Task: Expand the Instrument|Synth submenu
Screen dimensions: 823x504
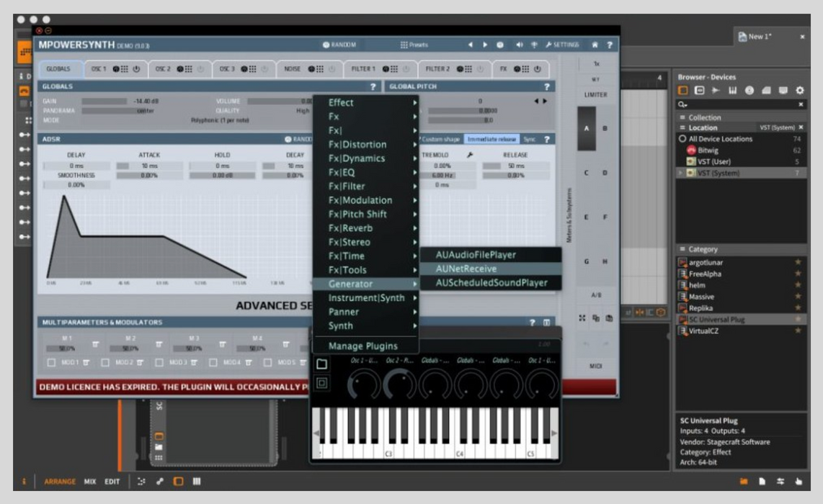Action: point(365,298)
